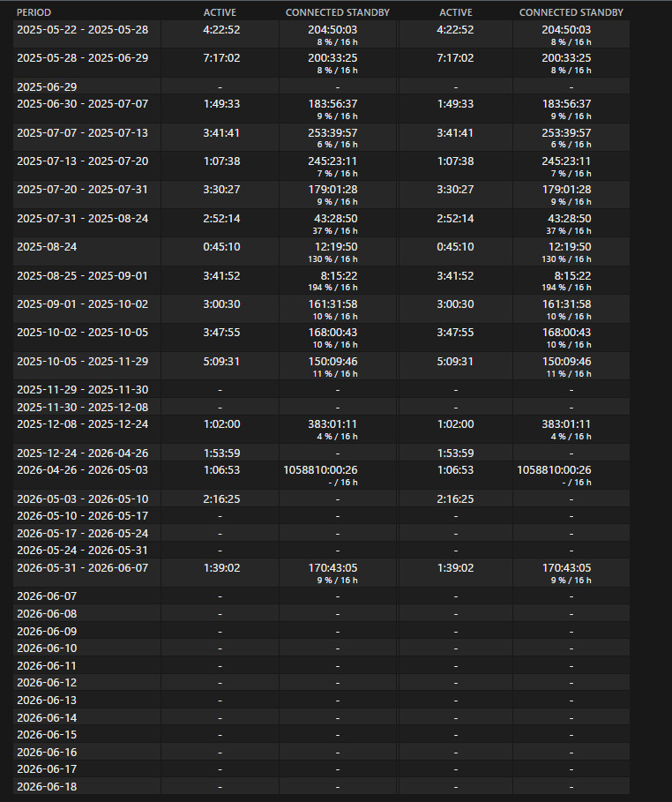Viewport: 672px width, 802px height.
Task: Click the first ACTIVE column header
Action: pos(220,12)
